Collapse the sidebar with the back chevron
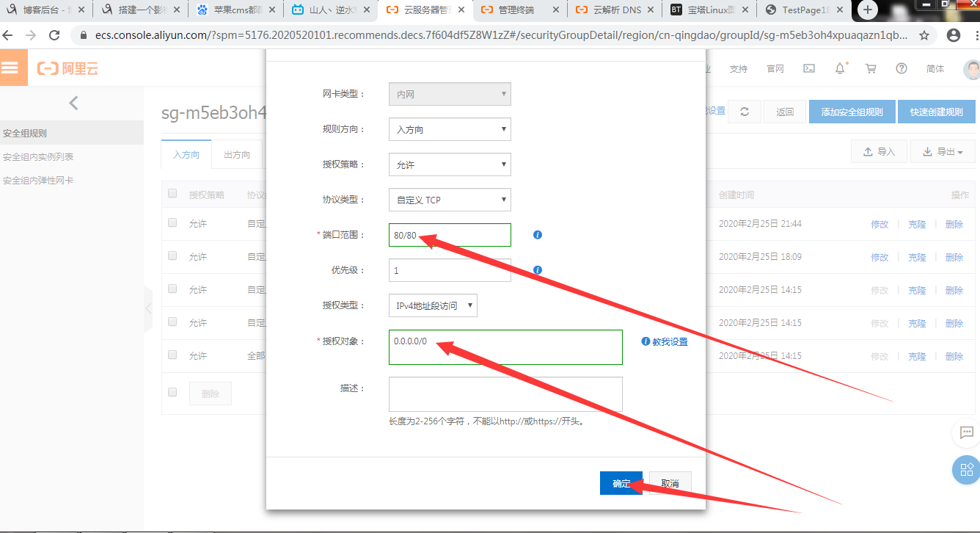Image resolution: width=980 pixels, height=533 pixels. (x=73, y=103)
